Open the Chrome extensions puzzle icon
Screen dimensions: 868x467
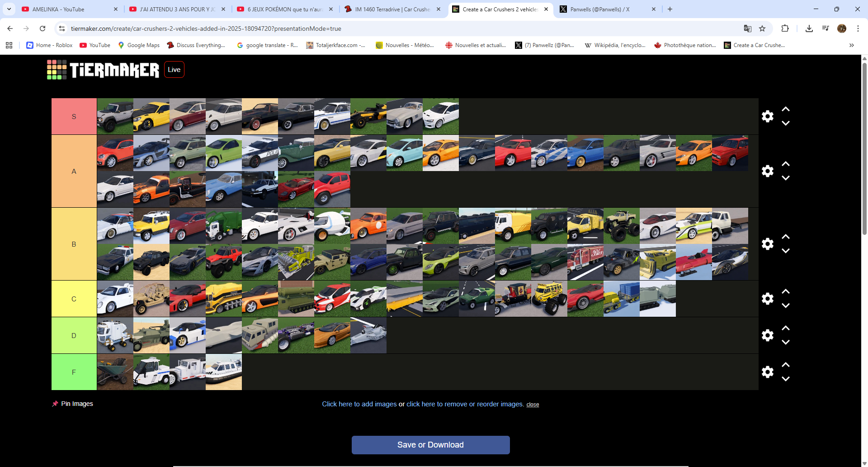pos(785,29)
